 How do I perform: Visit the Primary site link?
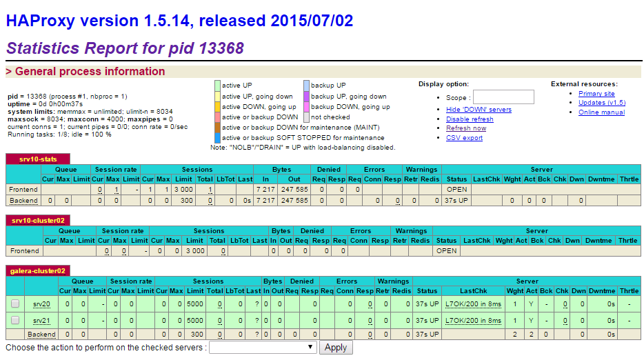(596, 94)
